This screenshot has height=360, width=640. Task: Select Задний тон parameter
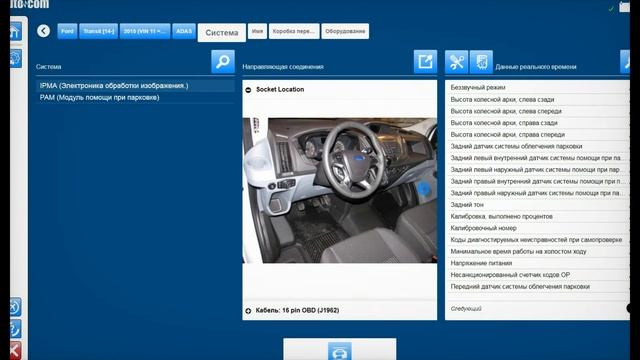537,204
